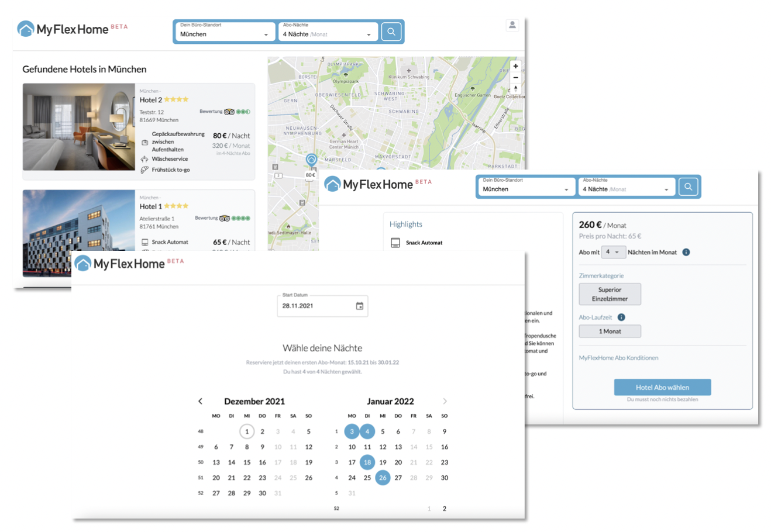The width and height of the screenshot is (771, 532).
Task: Click the Tripadvisor rating icon for Hotel 1
Action: [224, 218]
